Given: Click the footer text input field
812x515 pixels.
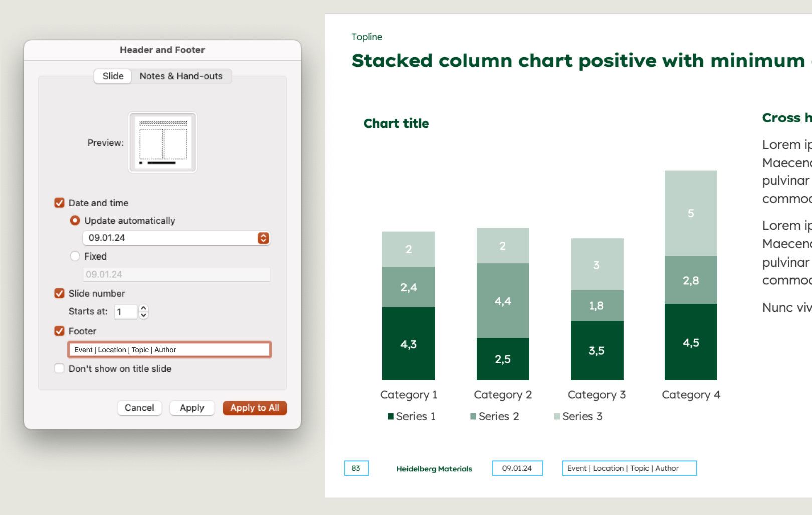Looking at the screenshot, I should [x=169, y=350].
